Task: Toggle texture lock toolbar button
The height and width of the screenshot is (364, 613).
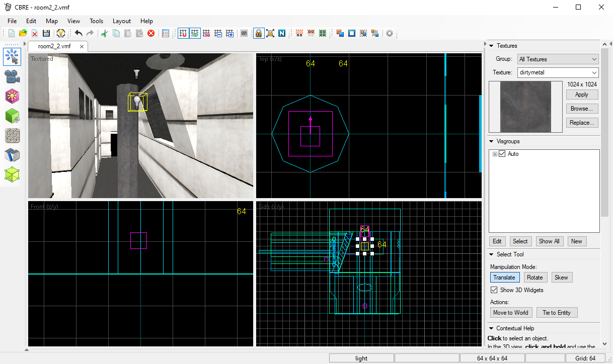Action: pyautogui.click(x=258, y=33)
